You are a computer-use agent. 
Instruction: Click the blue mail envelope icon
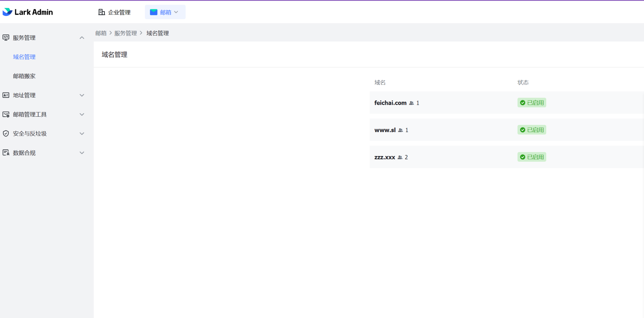[x=153, y=12]
